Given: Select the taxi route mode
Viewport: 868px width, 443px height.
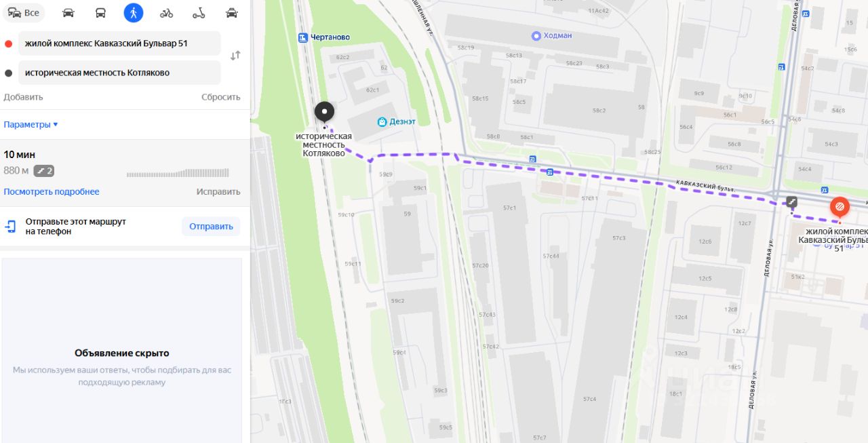Looking at the screenshot, I should [x=232, y=13].
